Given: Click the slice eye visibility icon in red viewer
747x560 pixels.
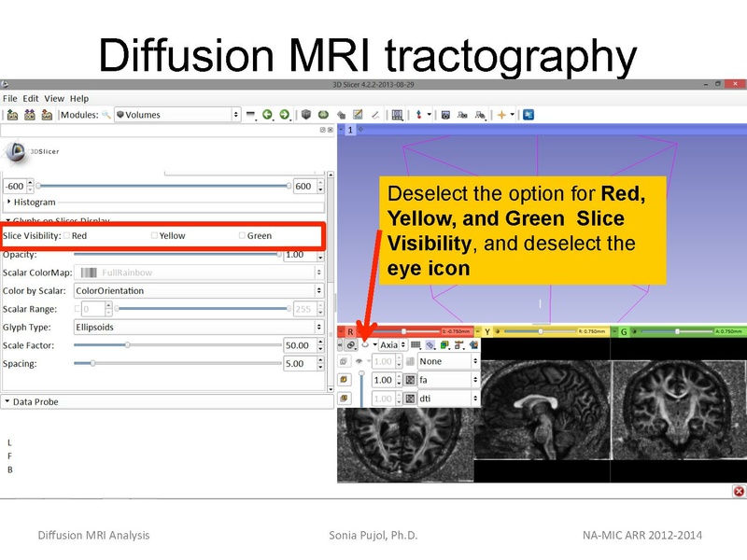Looking at the screenshot, I should click(x=365, y=344).
